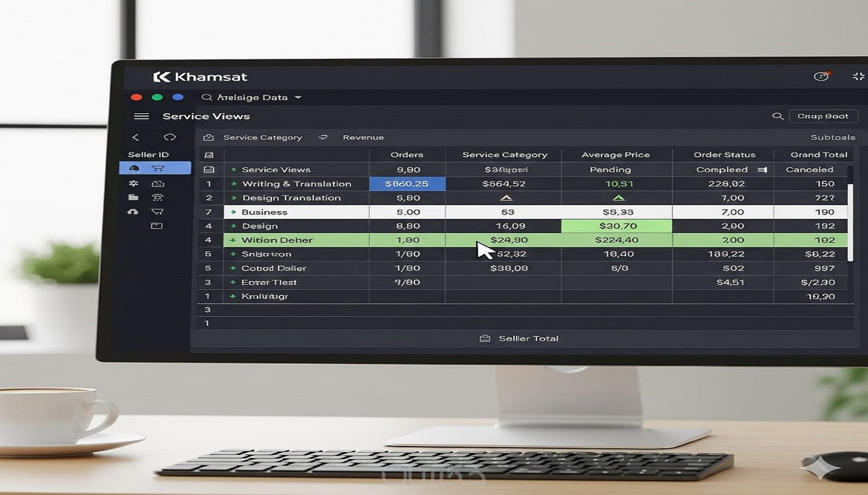Open the gear settings icon in sidebar
The image size is (868, 495).
click(134, 183)
